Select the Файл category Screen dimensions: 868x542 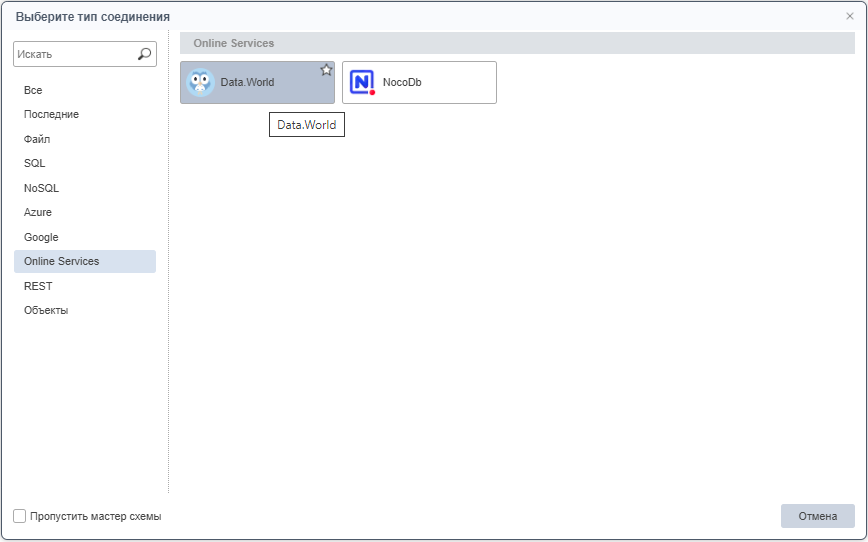(37, 139)
